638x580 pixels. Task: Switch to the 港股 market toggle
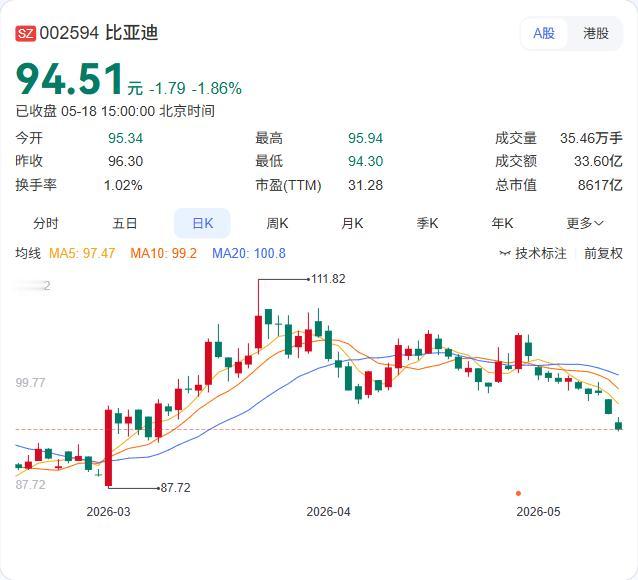click(596, 33)
